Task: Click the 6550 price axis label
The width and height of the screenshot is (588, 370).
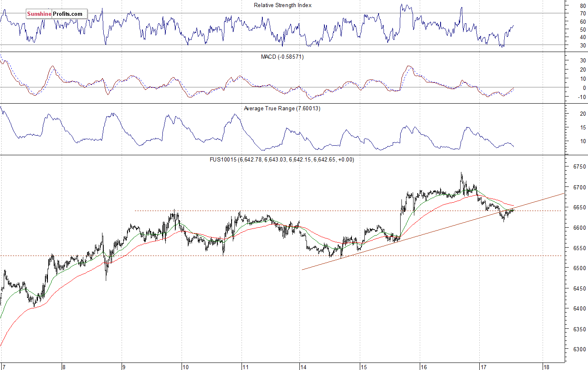Action: pyautogui.click(x=580, y=248)
